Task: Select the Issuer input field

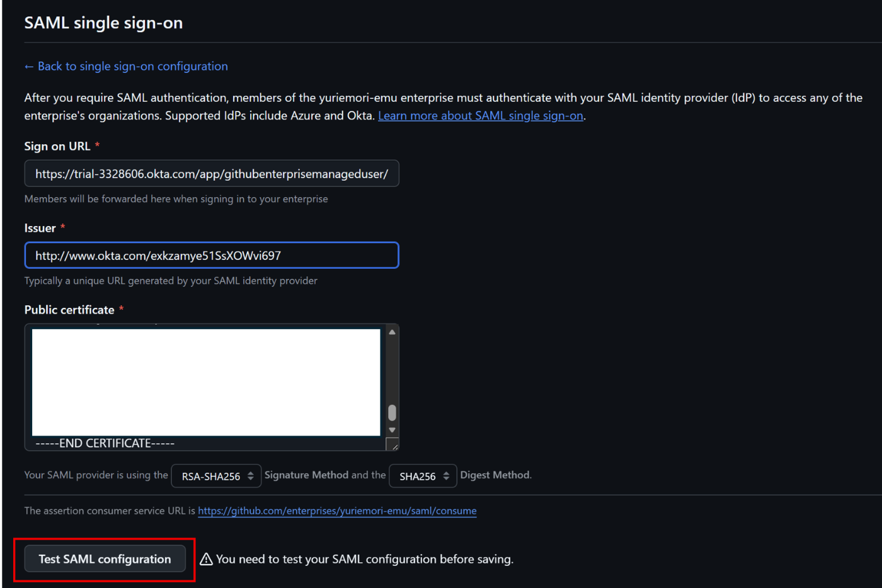Action: point(211,254)
